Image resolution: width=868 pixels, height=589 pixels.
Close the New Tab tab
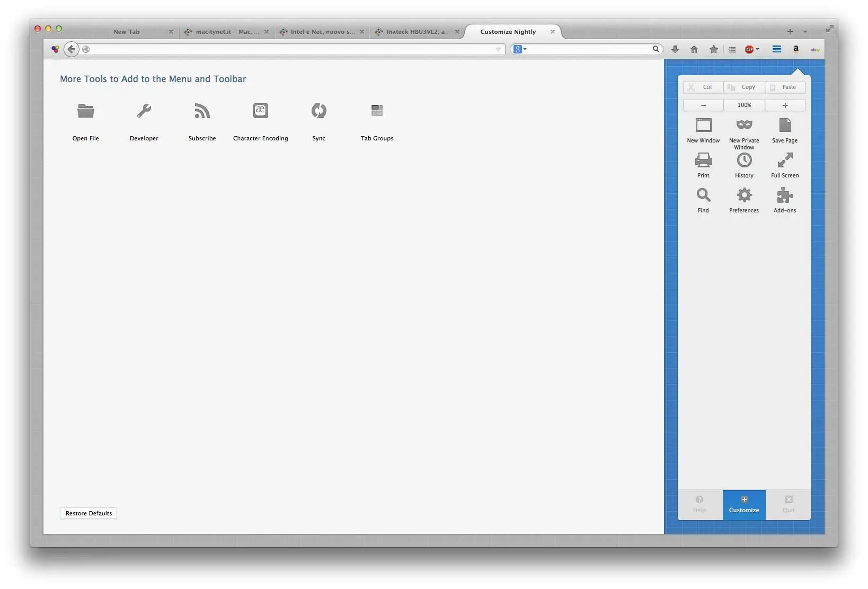tap(171, 32)
